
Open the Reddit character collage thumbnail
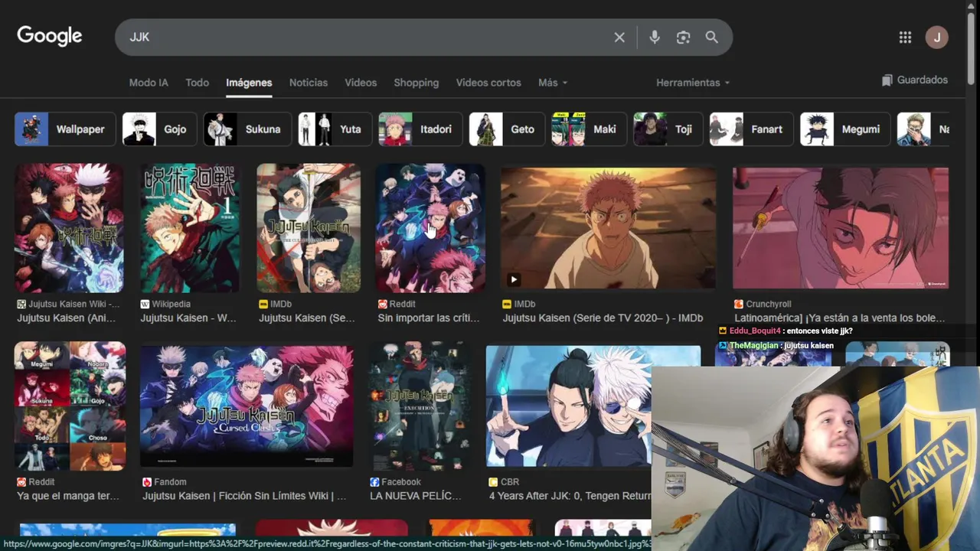(70, 406)
